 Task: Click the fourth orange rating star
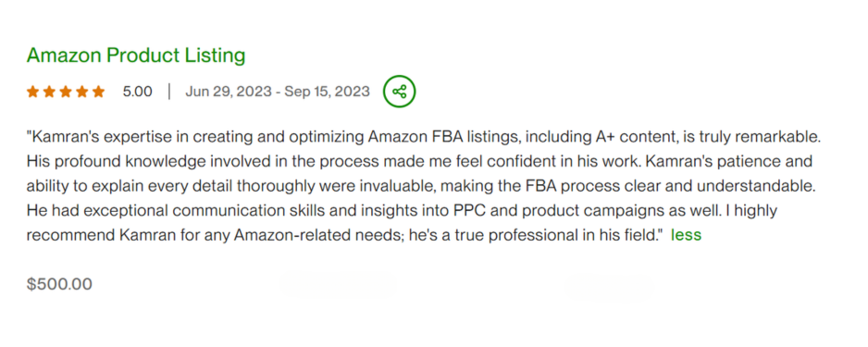[x=82, y=92]
